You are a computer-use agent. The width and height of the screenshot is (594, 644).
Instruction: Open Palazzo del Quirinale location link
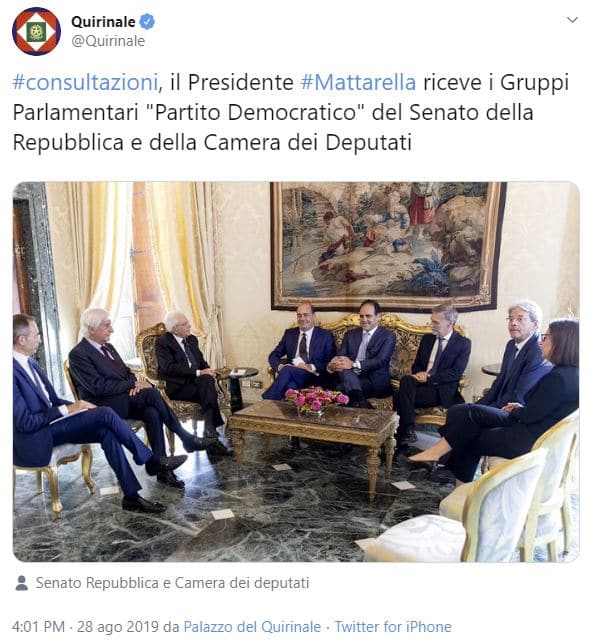click(252, 627)
